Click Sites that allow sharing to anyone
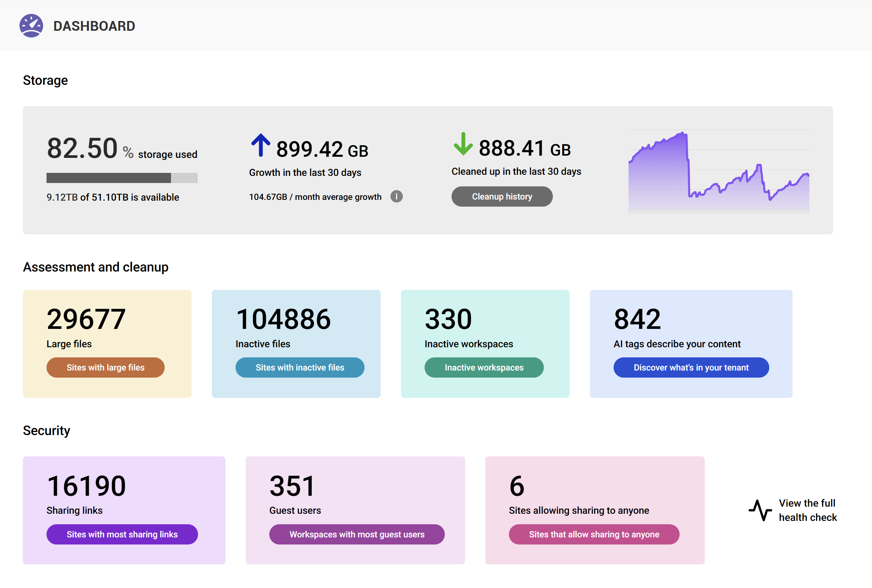872x588 pixels. 594,534
